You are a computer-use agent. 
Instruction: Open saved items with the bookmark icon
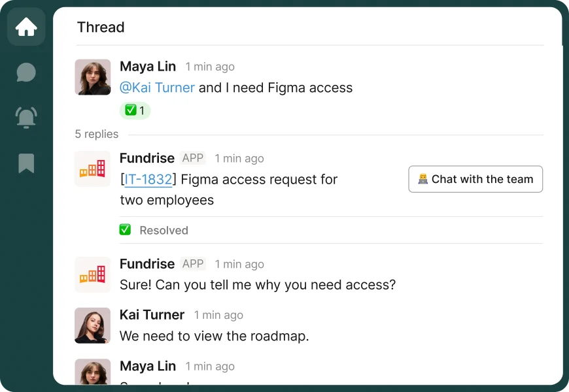[x=26, y=163]
